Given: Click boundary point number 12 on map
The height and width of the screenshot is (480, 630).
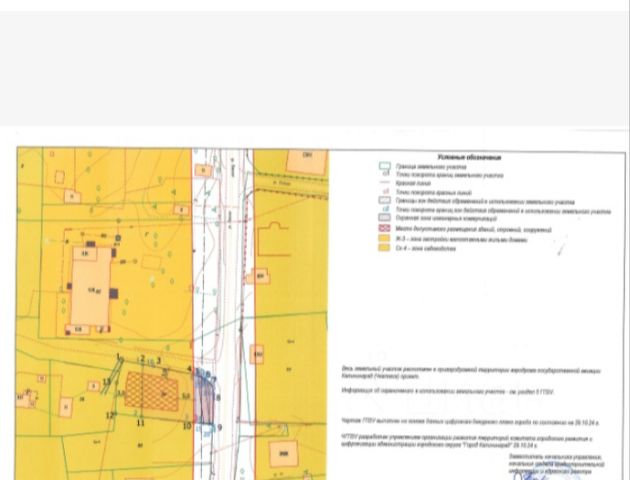Looking at the screenshot, I should coord(110,415).
